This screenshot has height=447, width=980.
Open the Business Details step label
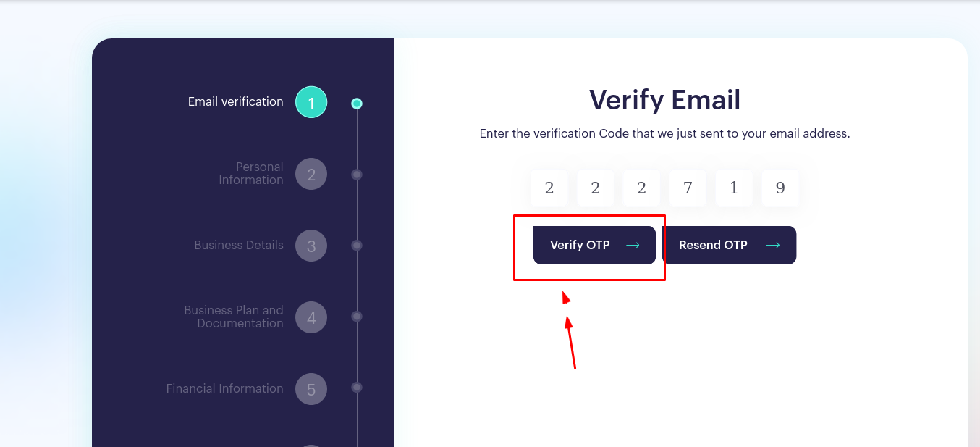239,245
